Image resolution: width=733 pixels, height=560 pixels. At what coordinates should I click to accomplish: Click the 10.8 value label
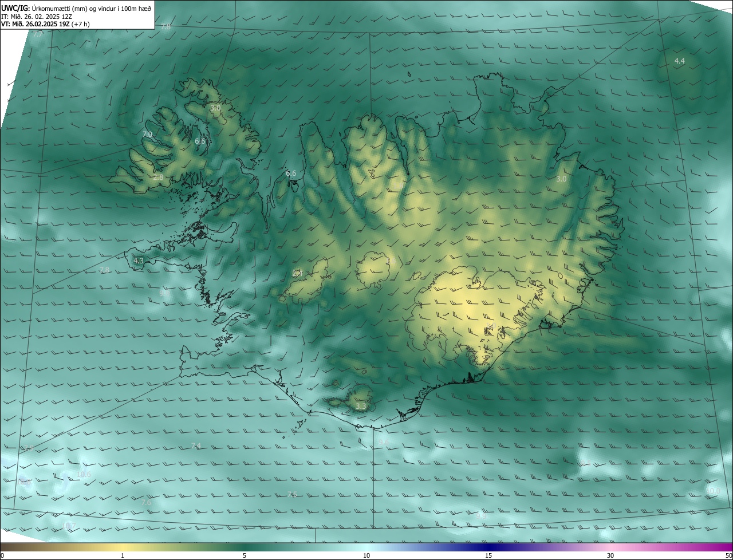pyautogui.click(x=23, y=483)
